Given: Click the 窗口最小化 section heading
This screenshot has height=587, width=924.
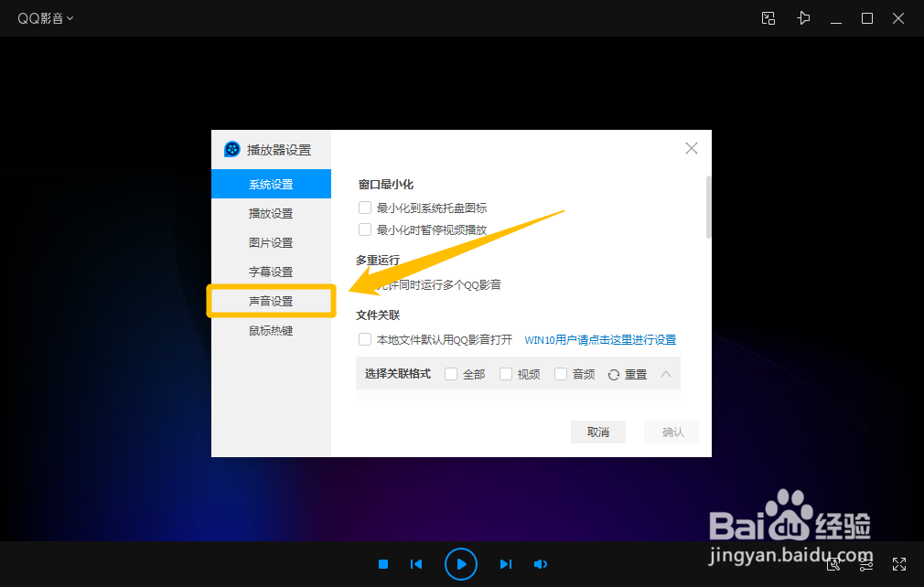Looking at the screenshot, I should (x=386, y=185).
